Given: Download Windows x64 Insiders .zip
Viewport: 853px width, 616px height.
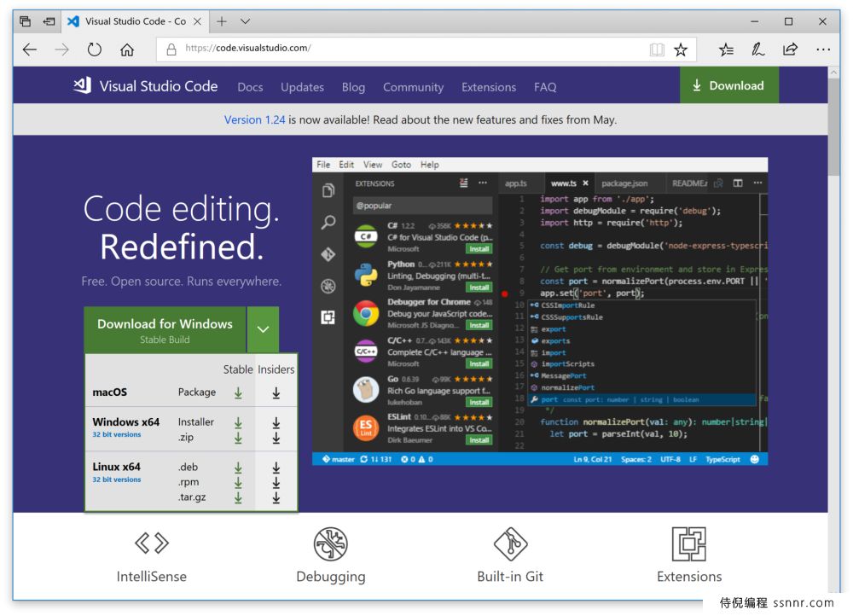Looking at the screenshot, I should point(276,438).
